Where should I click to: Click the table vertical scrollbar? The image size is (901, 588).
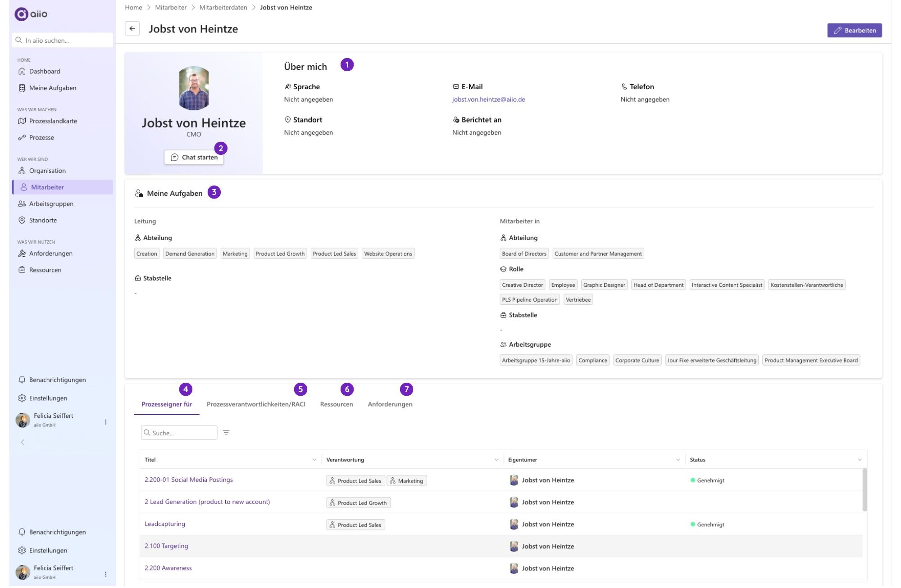[865, 490]
